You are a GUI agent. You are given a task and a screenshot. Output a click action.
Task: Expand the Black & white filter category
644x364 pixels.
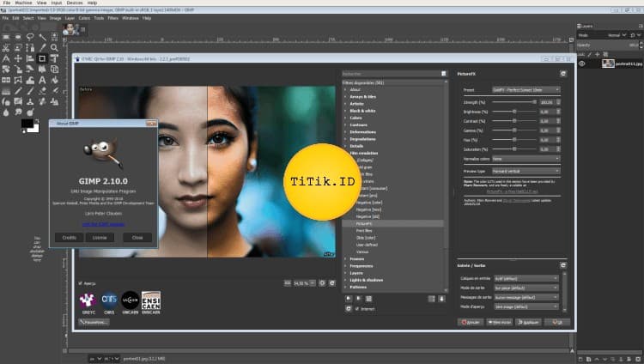[x=346, y=112]
